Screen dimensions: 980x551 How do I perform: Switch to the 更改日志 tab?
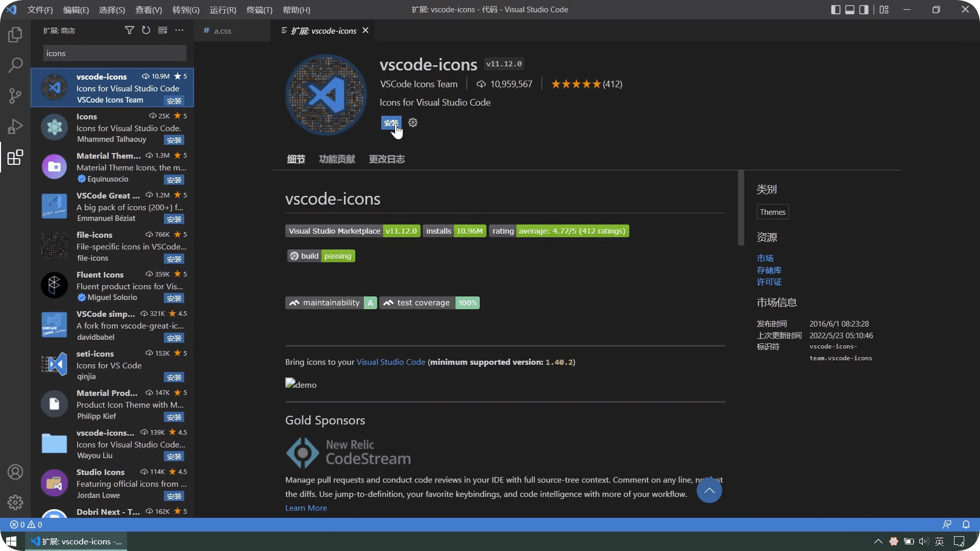tap(386, 159)
